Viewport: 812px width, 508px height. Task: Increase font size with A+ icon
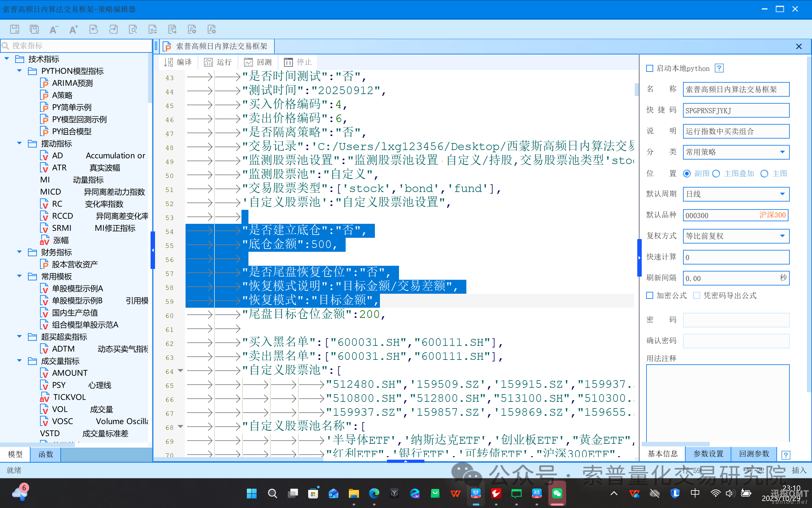[73, 29]
